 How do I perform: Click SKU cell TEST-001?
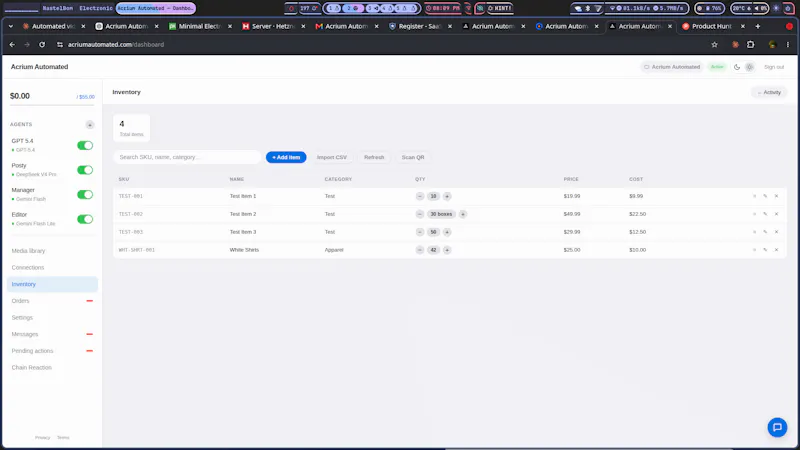[131, 196]
